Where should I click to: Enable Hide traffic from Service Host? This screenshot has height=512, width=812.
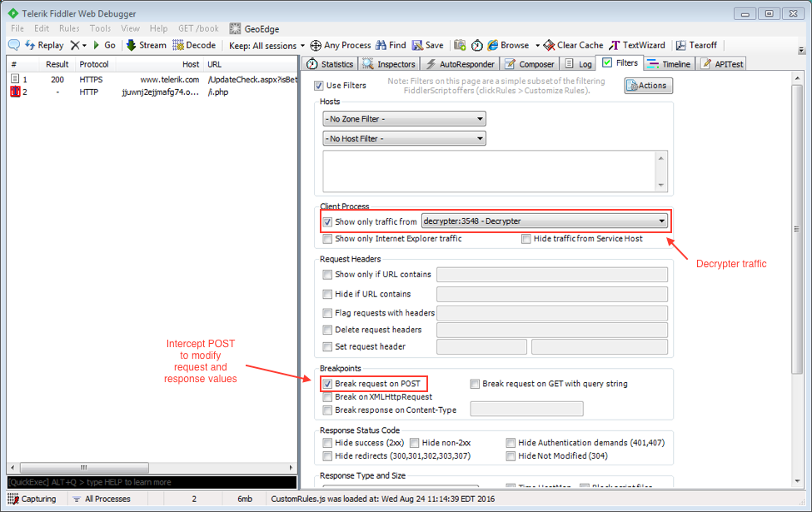(x=526, y=239)
